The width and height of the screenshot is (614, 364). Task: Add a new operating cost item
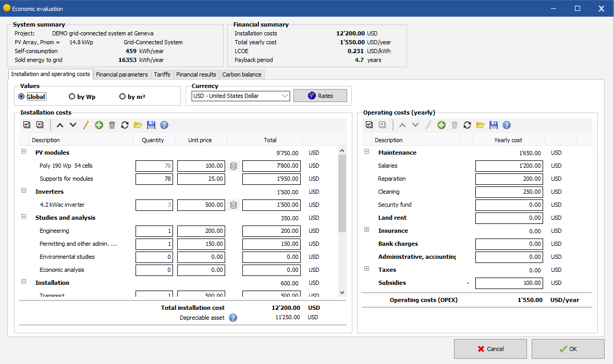tap(441, 125)
